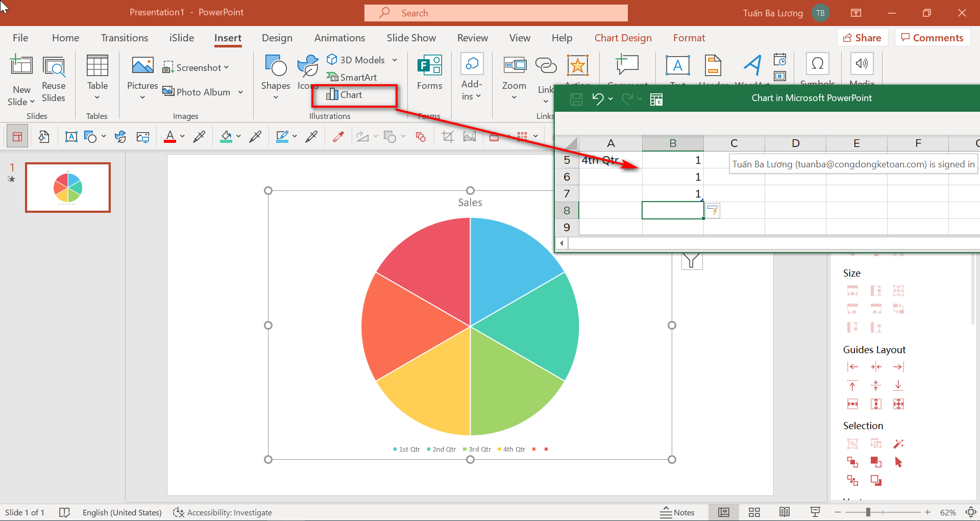The height and width of the screenshot is (521, 980).
Task: Open the iSlide tab
Action: coord(182,38)
